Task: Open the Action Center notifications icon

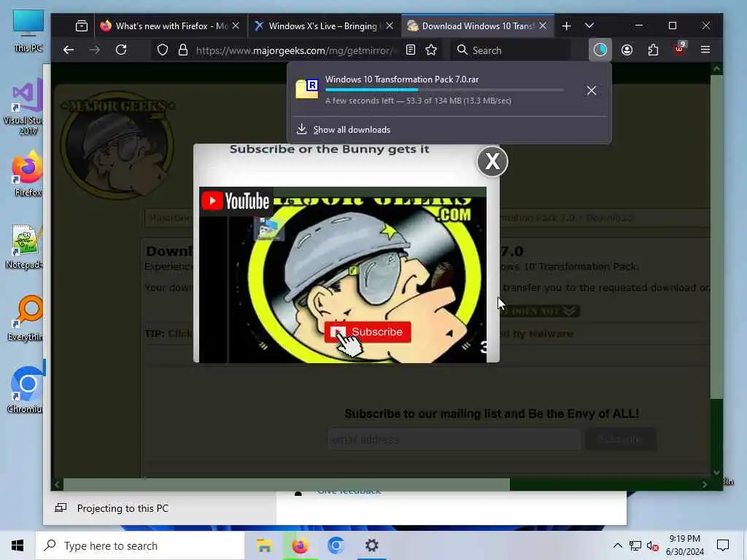Action: tap(723, 545)
